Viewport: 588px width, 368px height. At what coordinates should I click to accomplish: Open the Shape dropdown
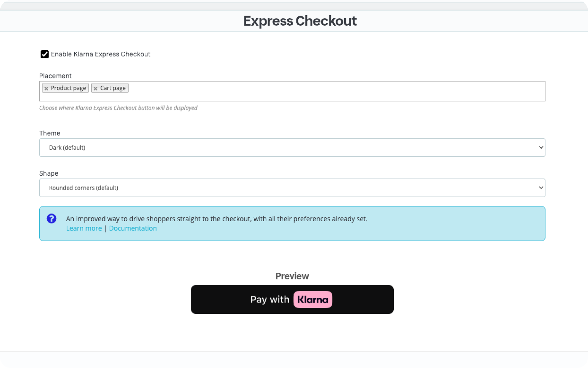[292, 188]
